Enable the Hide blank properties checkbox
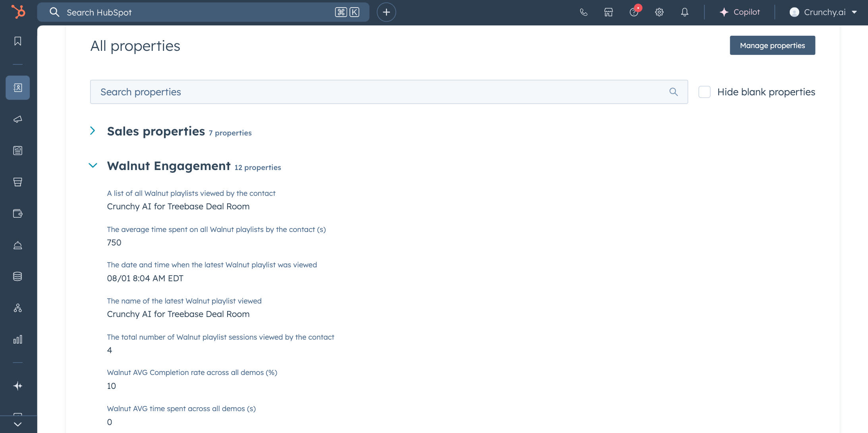 coord(705,92)
